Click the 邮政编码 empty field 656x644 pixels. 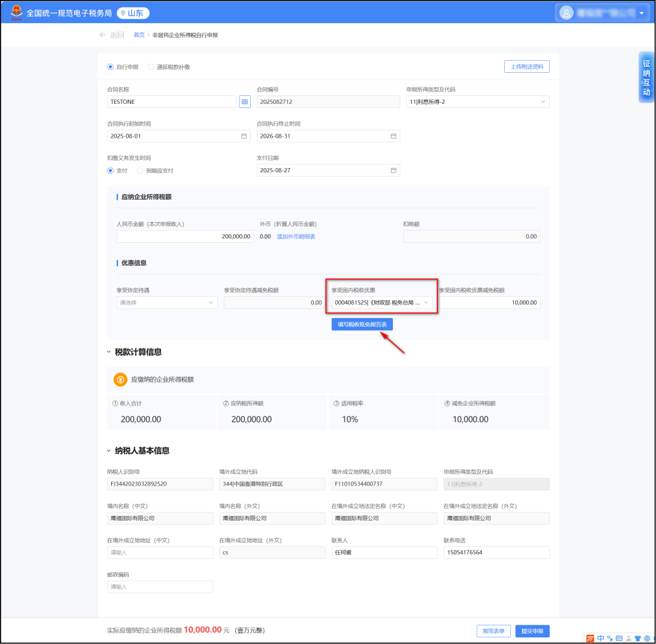click(160, 587)
